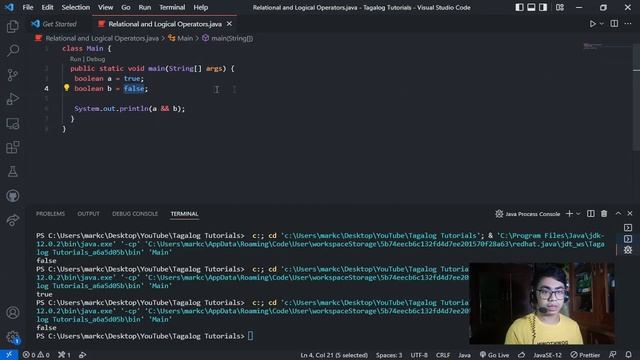Toggle the primary side bar visibility
The image size is (640, 360).
(519, 7)
